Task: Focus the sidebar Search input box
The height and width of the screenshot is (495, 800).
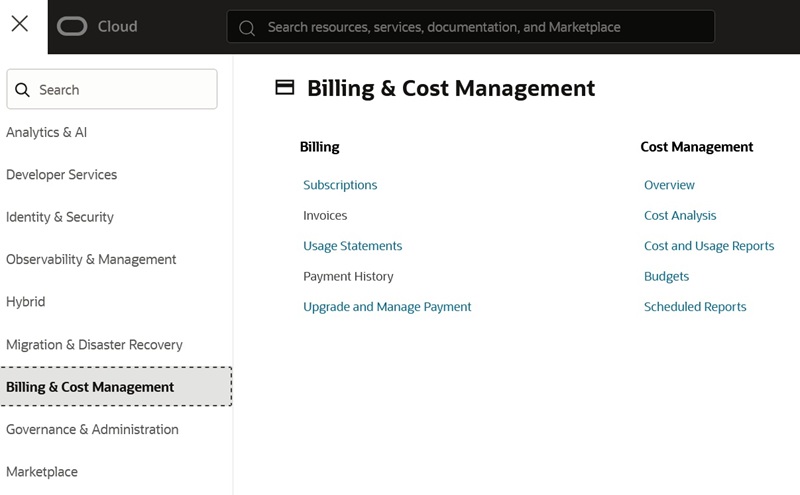Action: click(x=112, y=89)
